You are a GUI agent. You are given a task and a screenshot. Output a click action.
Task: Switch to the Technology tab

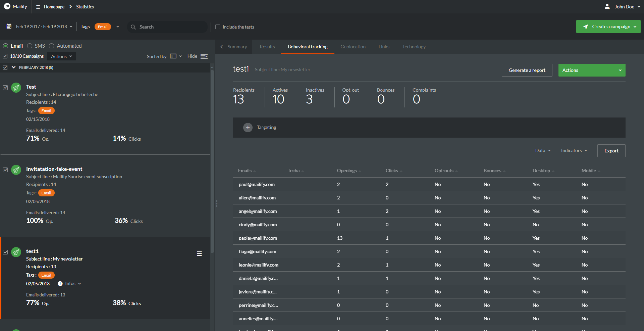point(414,47)
